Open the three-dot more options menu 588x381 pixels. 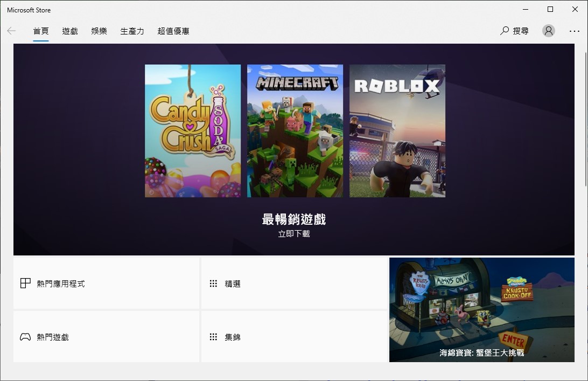coord(575,31)
